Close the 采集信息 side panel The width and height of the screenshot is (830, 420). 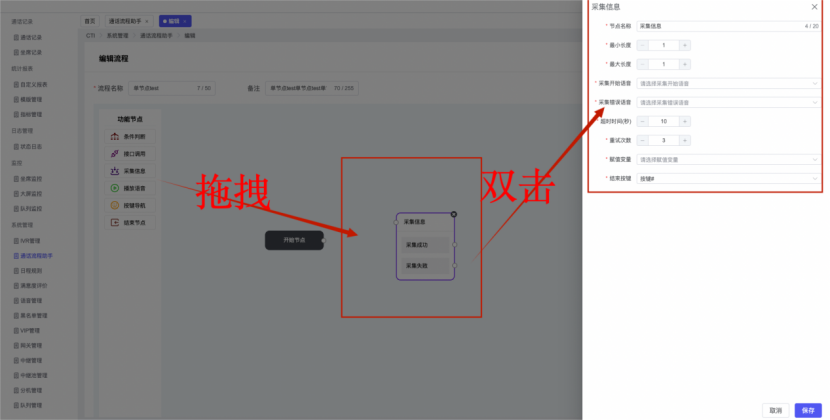coord(814,7)
